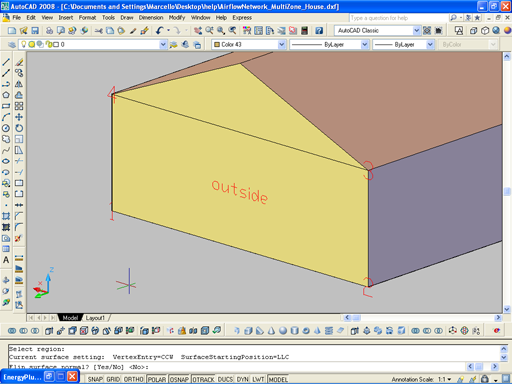Toggle OSNAP in status bar
Screen dimensions: 512x384
pos(179,379)
